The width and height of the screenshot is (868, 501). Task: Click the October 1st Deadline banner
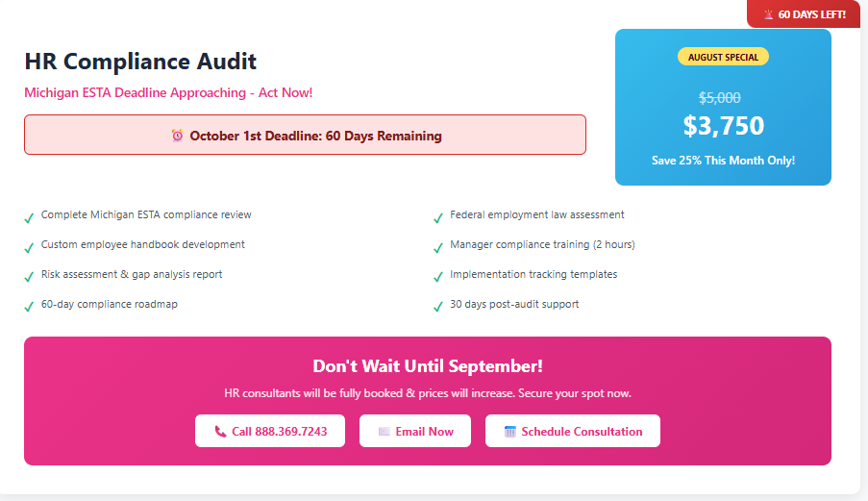(305, 135)
